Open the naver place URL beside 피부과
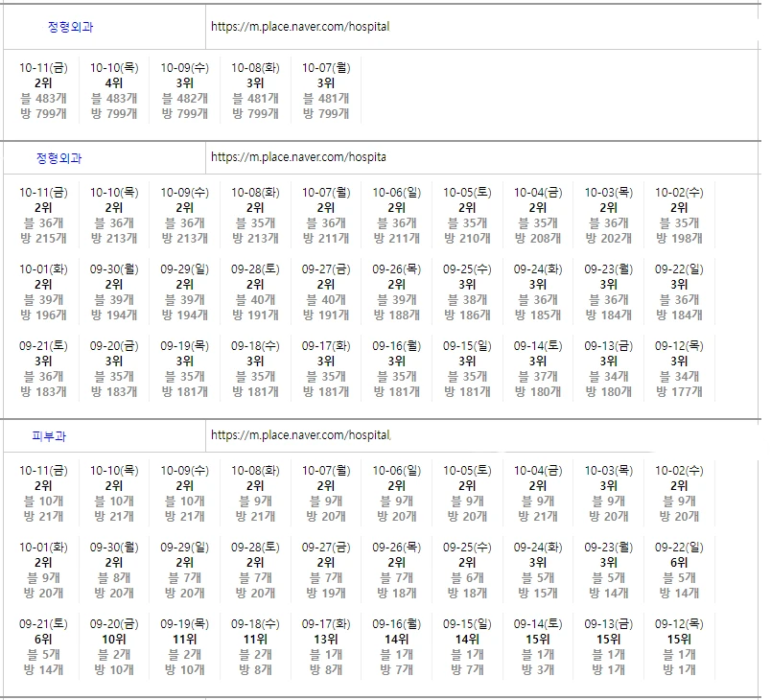 (301, 435)
